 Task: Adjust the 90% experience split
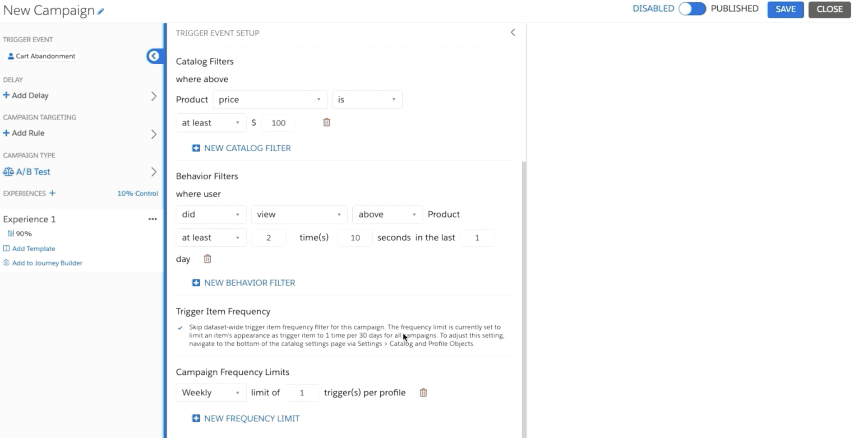click(x=19, y=233)
